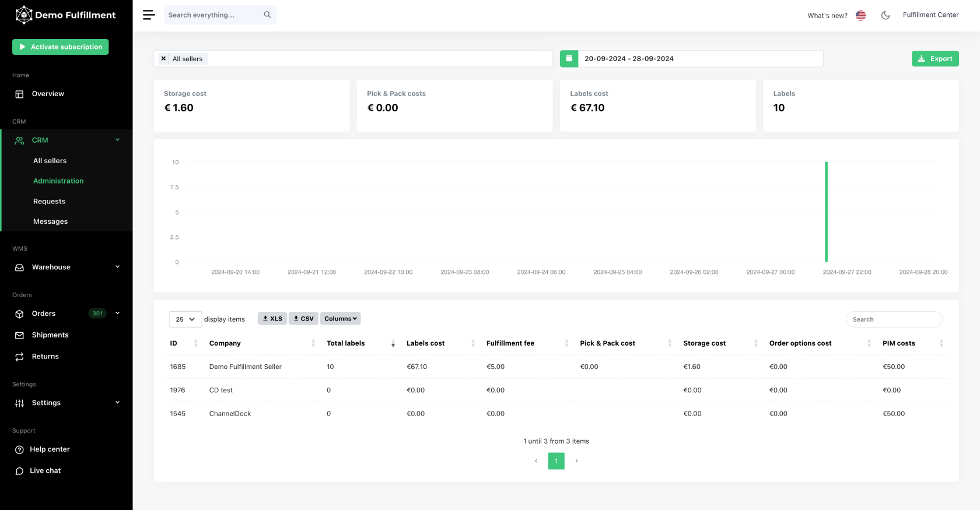Screen dimensions: 980x510
Task: Select pagination page 1
Action: point(556,461)
